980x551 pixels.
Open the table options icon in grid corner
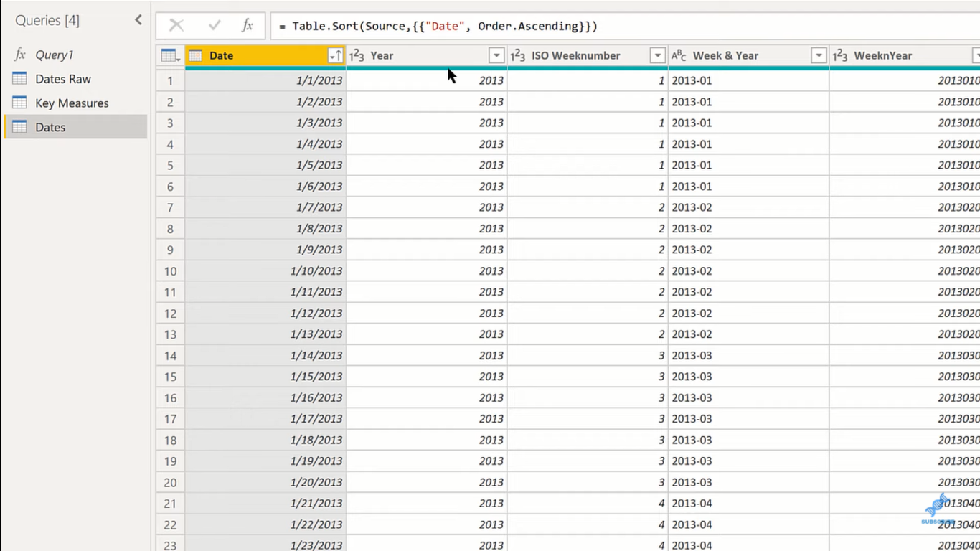coord(170,55)
